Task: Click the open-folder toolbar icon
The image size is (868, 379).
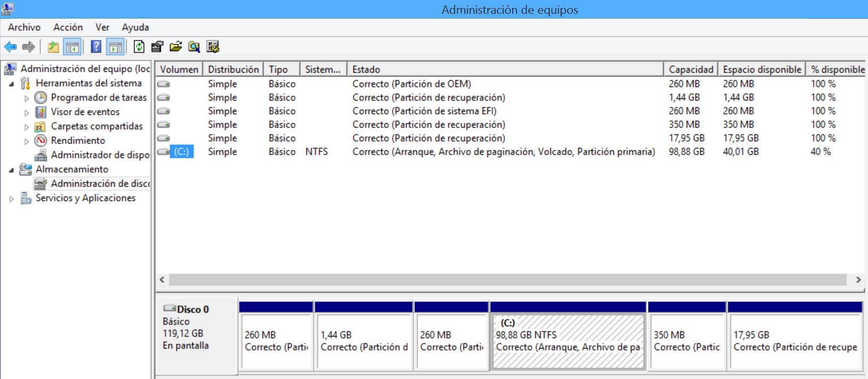Action: [175, 47]
